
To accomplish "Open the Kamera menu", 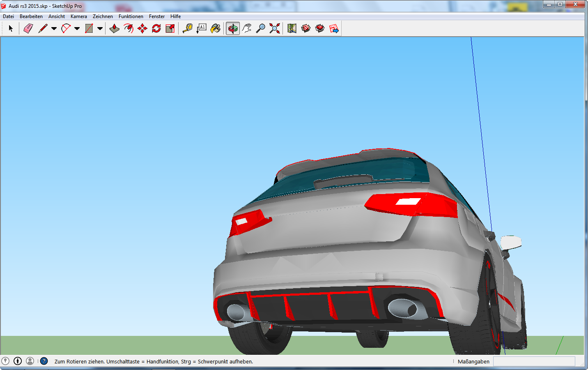I will point(78,16).
